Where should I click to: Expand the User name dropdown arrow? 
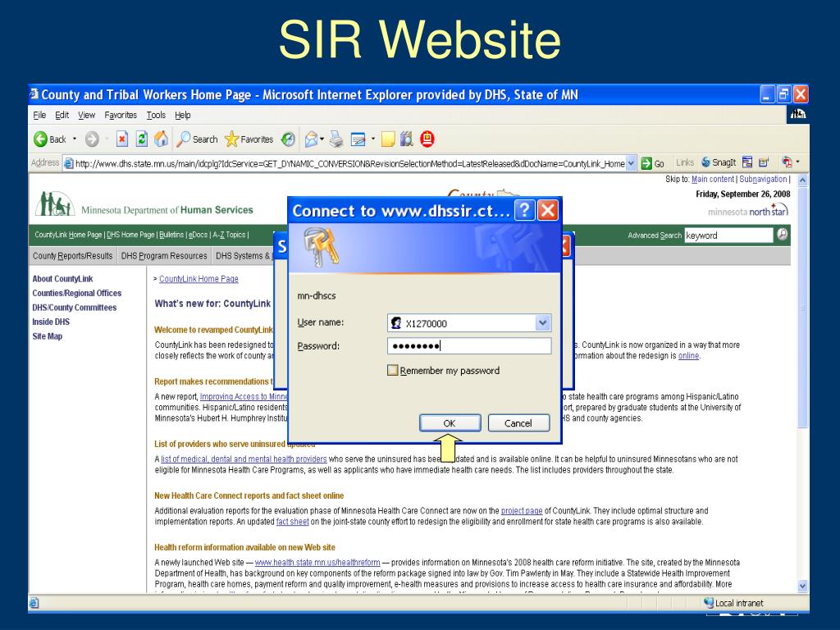click(x=543, y=322)
